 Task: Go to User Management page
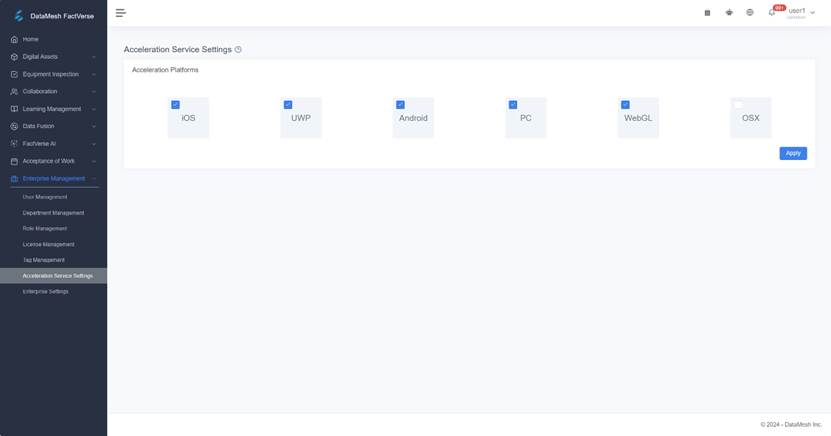(45, 197)
